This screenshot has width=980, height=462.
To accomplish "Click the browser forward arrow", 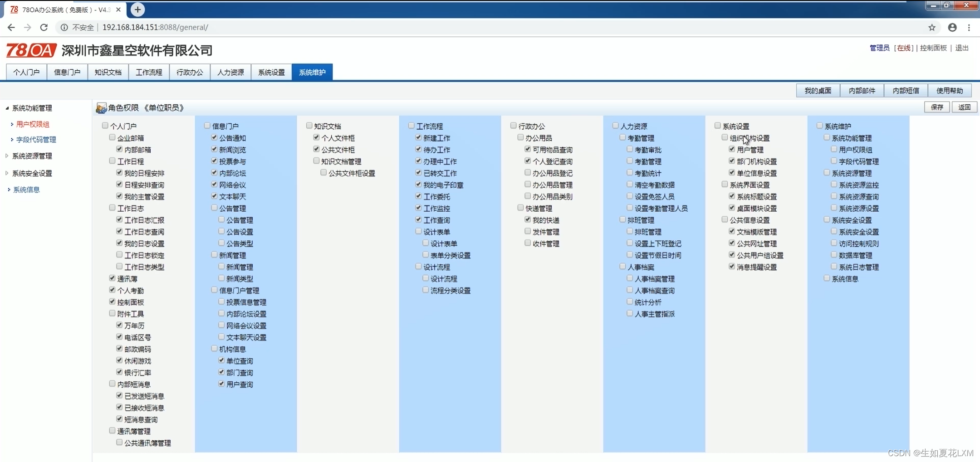I will pos(28,27).
